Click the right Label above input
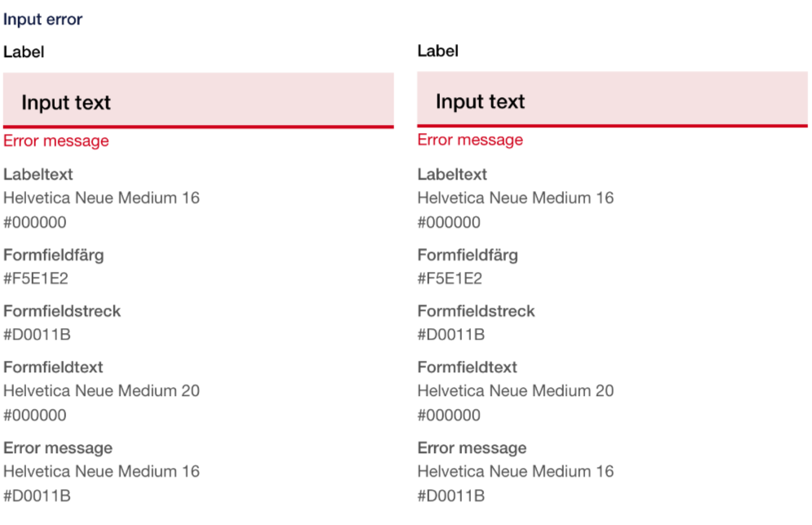The image size is (812, 525). click(x=437, y=51)
